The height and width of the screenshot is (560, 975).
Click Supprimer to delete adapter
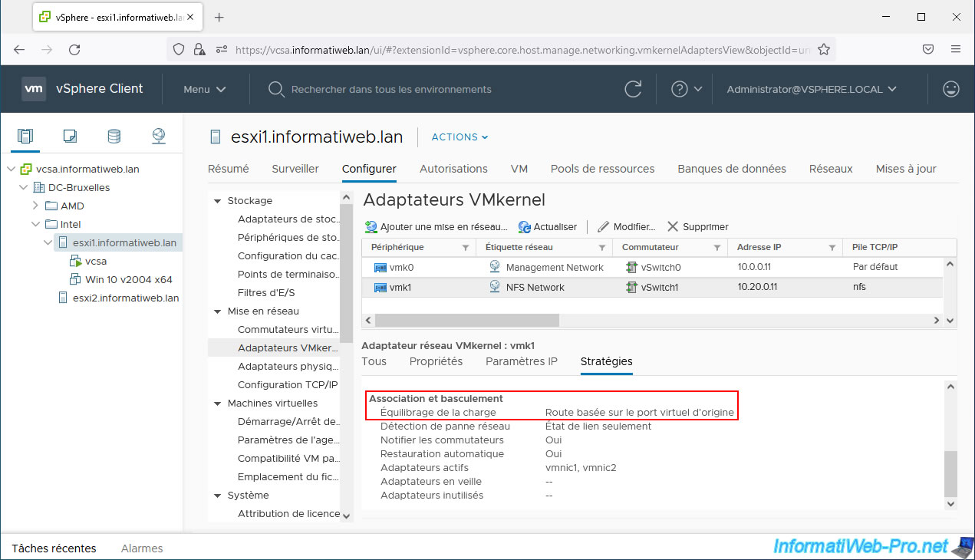(x=697, y=227)
